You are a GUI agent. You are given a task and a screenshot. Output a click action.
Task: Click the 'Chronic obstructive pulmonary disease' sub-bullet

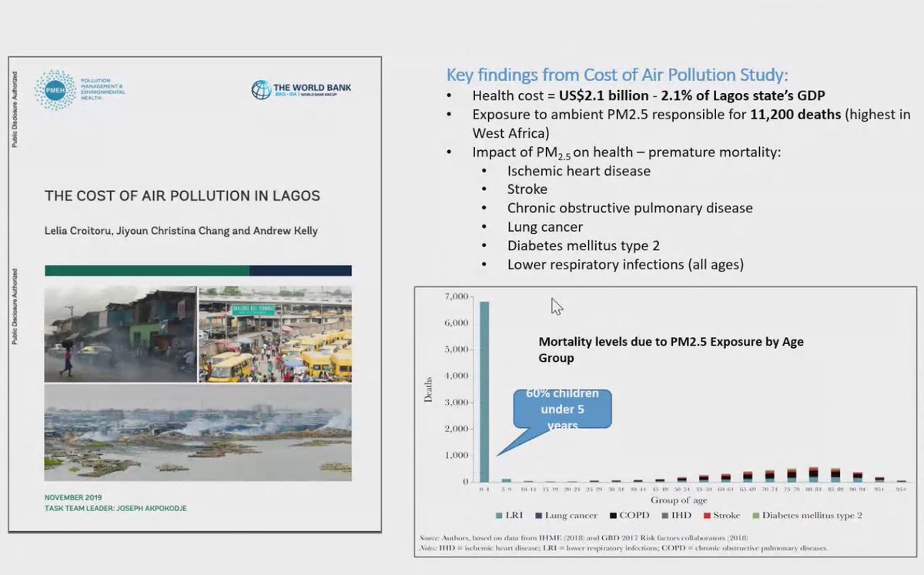pos(630,208)
